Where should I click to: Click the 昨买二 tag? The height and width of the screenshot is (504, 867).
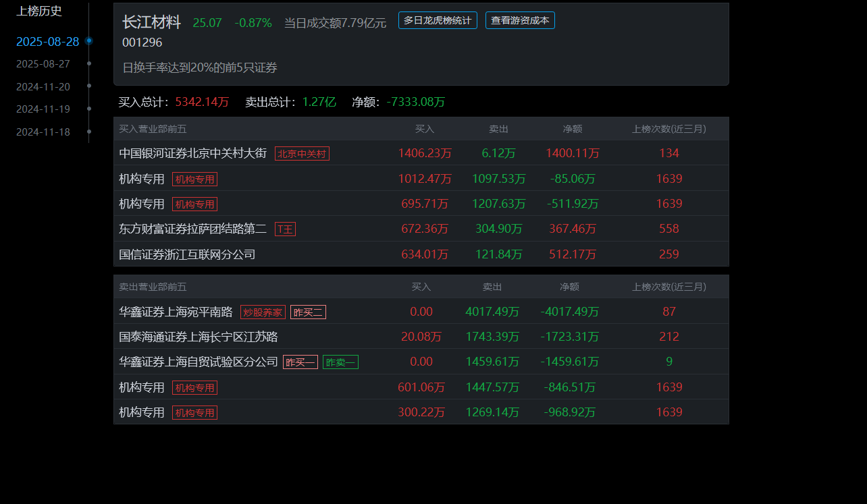(308, 312)
